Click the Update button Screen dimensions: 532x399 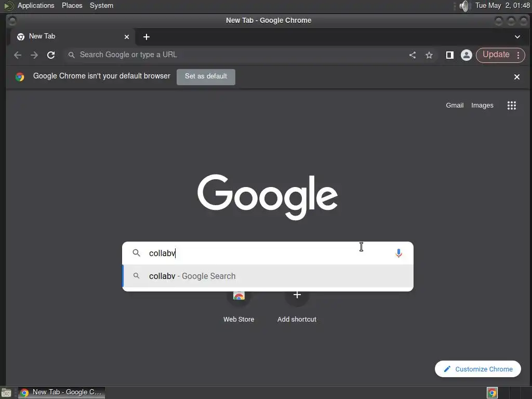pos(496,55)
